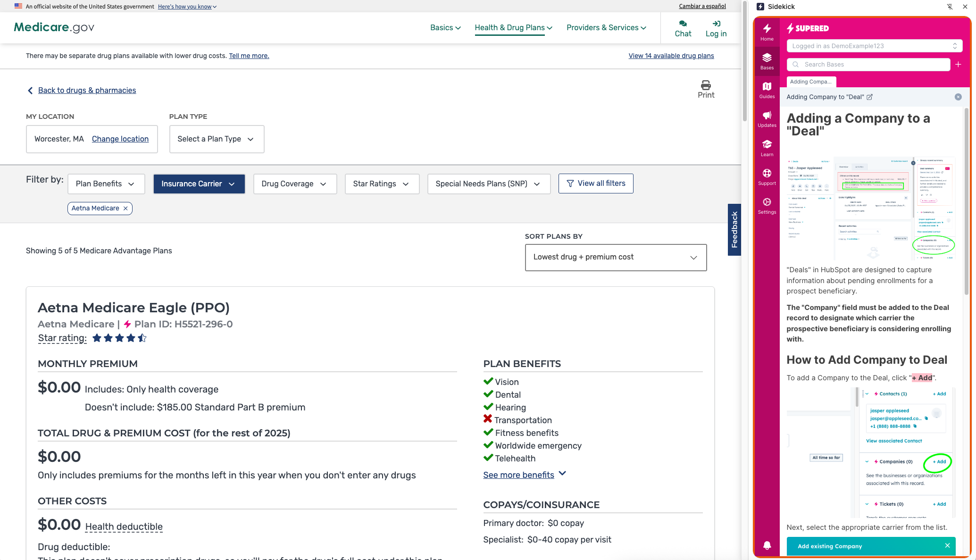The width and height of the screenshot is (976, 560).
Task: Click View 14 available drug plans link
Action: (x=671, y=56)
